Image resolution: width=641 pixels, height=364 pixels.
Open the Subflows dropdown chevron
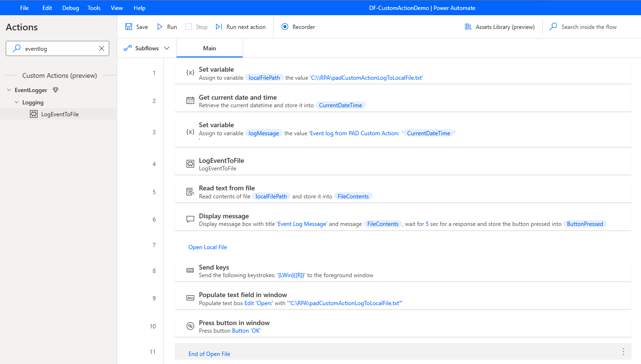pos(166,48)
